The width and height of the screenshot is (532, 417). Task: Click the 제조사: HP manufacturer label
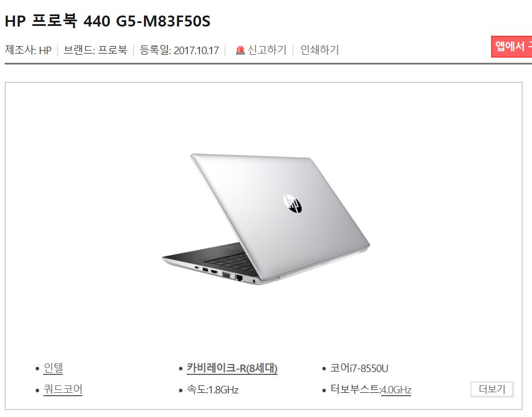[28, 50]
